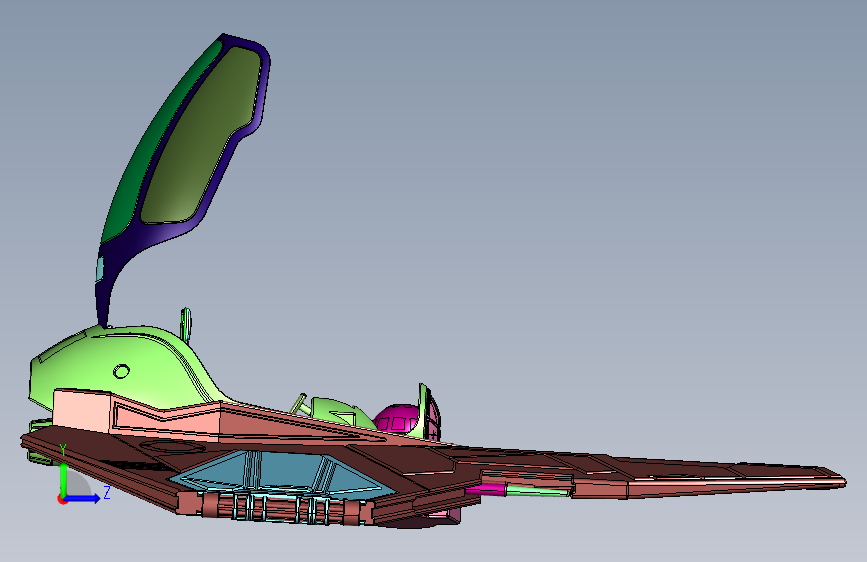Select the magenta droid dome

pyautogui.click(x=396, y=419)
